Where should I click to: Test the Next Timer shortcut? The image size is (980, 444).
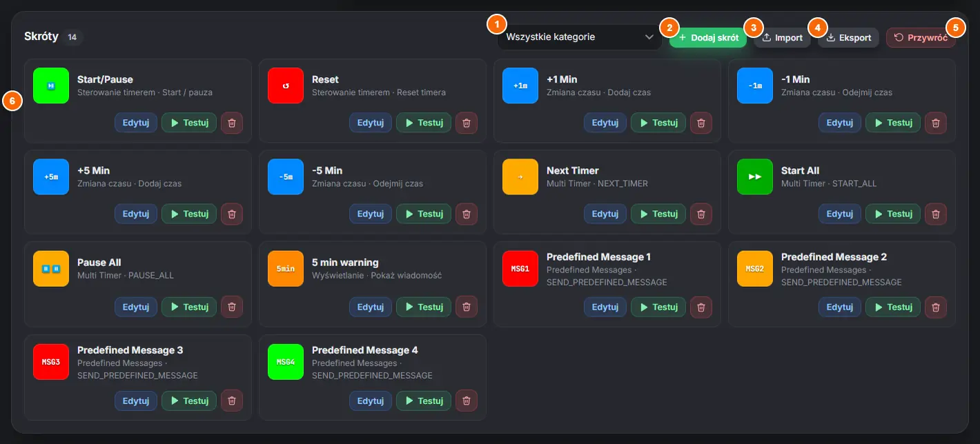pyautogui.click(x=658, y=214)
